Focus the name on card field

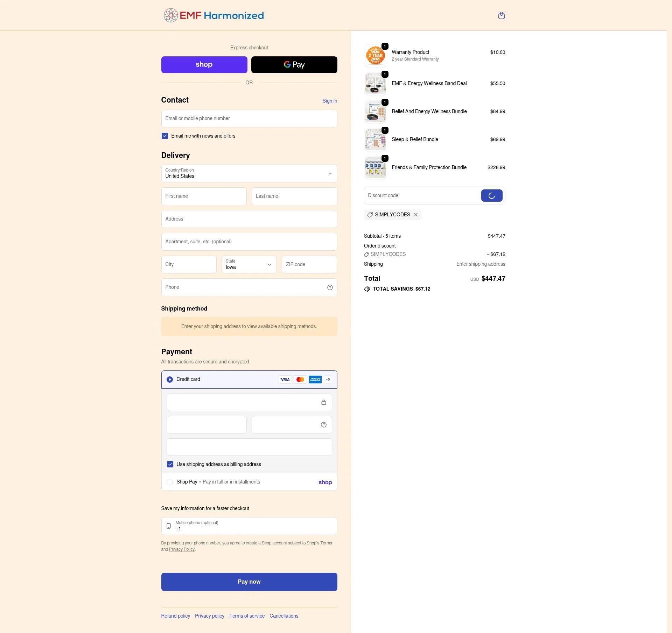tap(249, 447)
